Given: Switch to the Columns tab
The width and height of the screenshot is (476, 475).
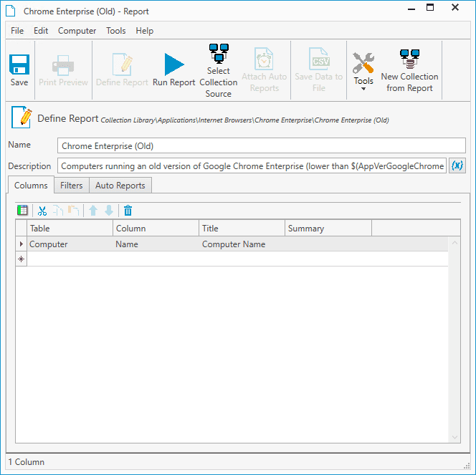Looking at the screenshot, I should coord(31,185).
